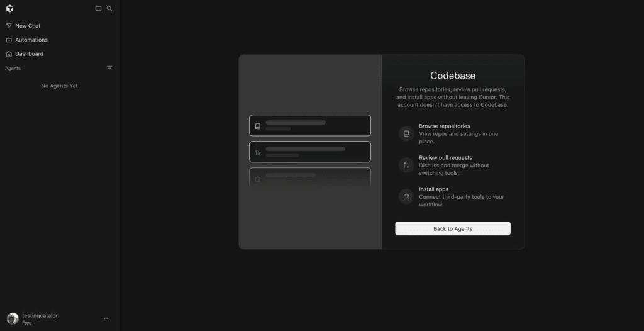Open the account more options menu

coord(106,318)
